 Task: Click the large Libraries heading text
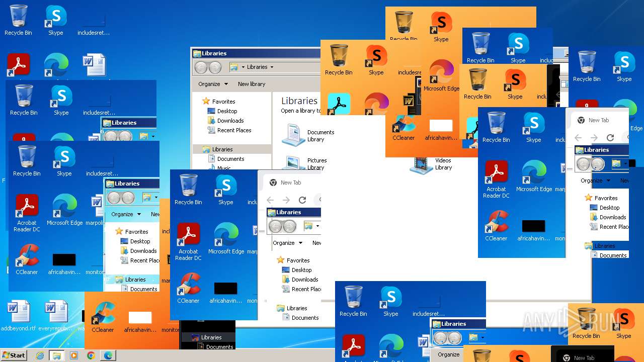299,101
